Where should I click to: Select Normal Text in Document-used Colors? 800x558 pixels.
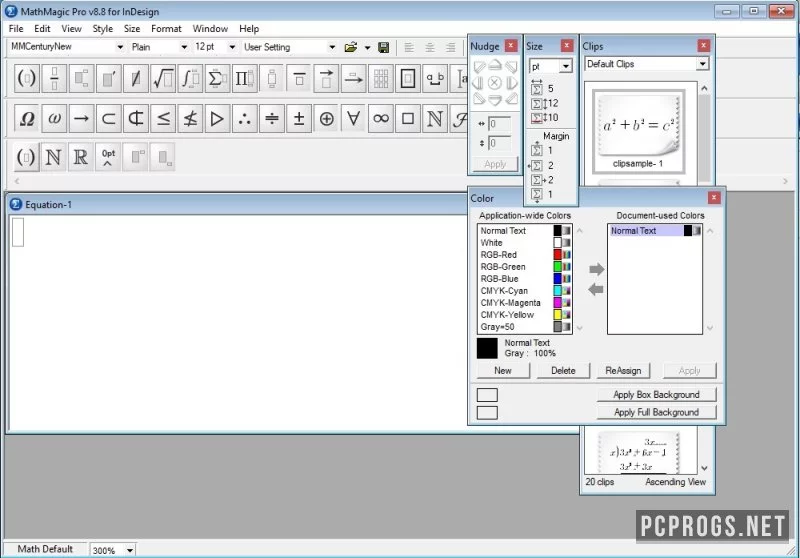[x=655, y=231]
